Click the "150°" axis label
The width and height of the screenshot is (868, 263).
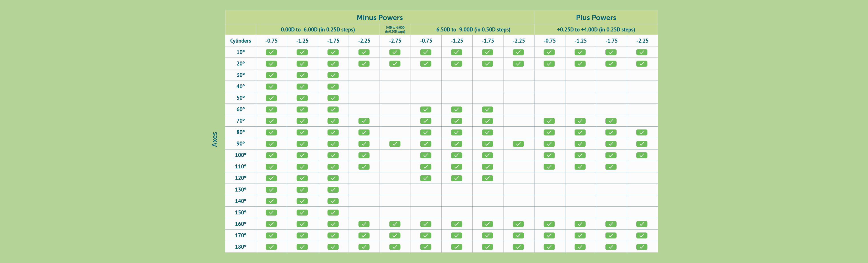tap(240, 213)
